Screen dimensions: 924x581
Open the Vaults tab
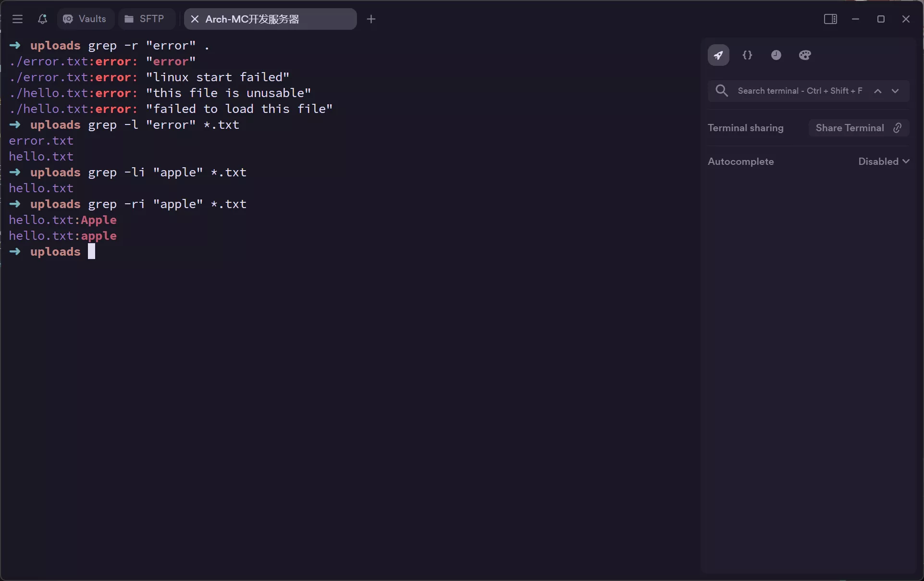click(x=85, y=19)
